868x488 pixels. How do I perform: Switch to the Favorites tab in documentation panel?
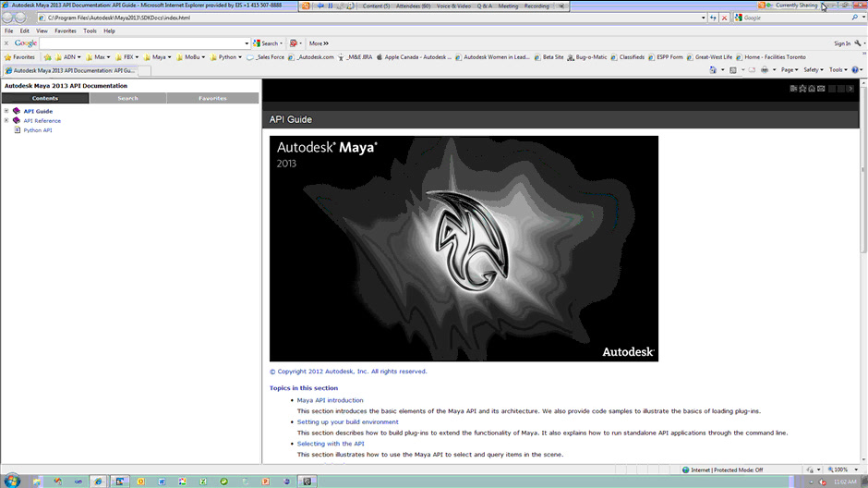[212, 98]
